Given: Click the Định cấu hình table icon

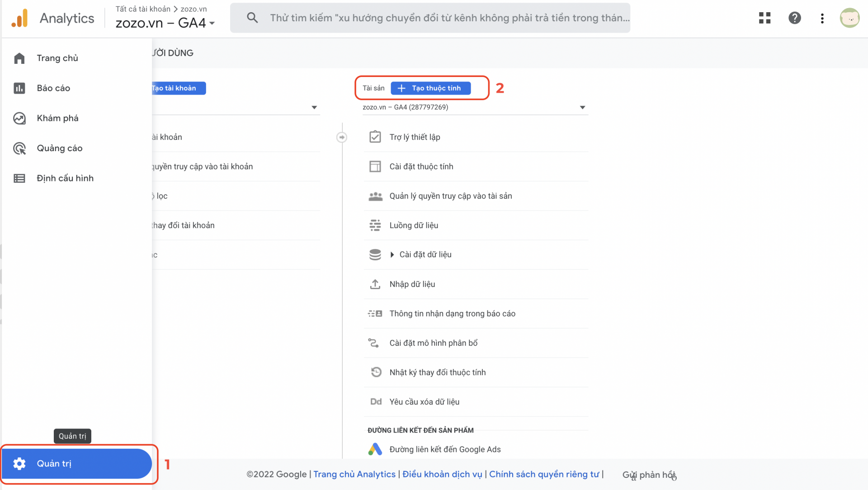Looking at the screenshot, I should (19, 178).
